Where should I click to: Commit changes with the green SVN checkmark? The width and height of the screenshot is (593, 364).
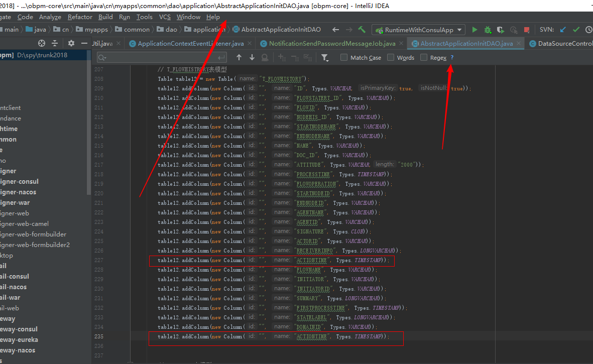pos(576,30)
